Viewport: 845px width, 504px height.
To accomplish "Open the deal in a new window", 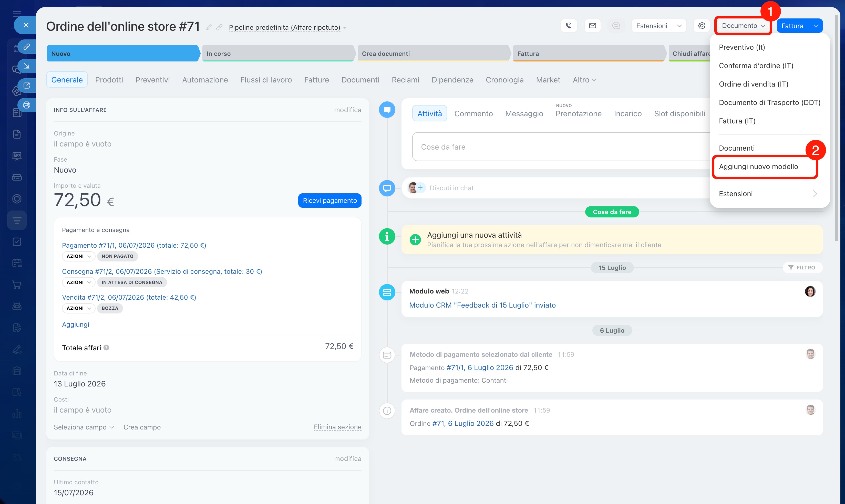I will (x=26, y=85).
